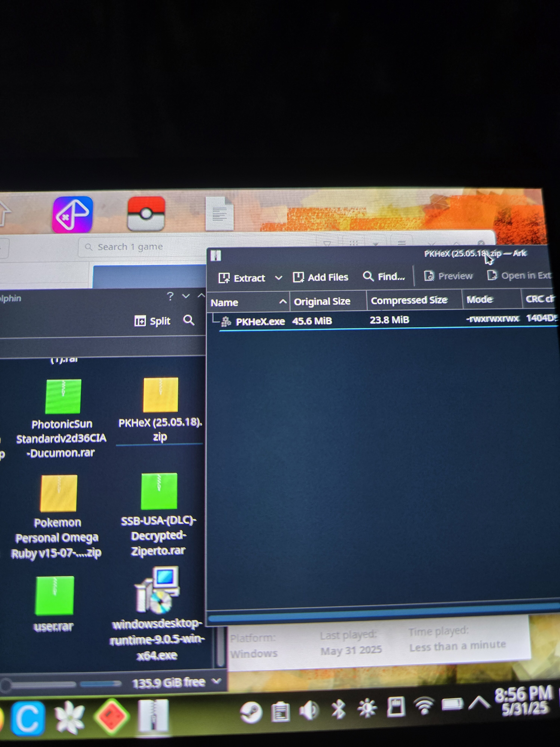Select PKHeX.exe entry in archive
The height and width of the screenshot is (747, 560).
tap(260, 321)
